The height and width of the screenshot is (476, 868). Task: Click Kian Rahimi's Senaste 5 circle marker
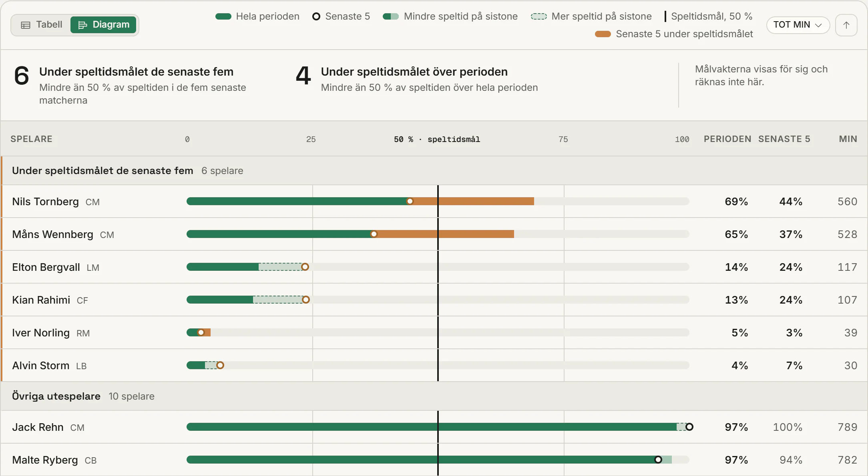click(x=305, y=300)
